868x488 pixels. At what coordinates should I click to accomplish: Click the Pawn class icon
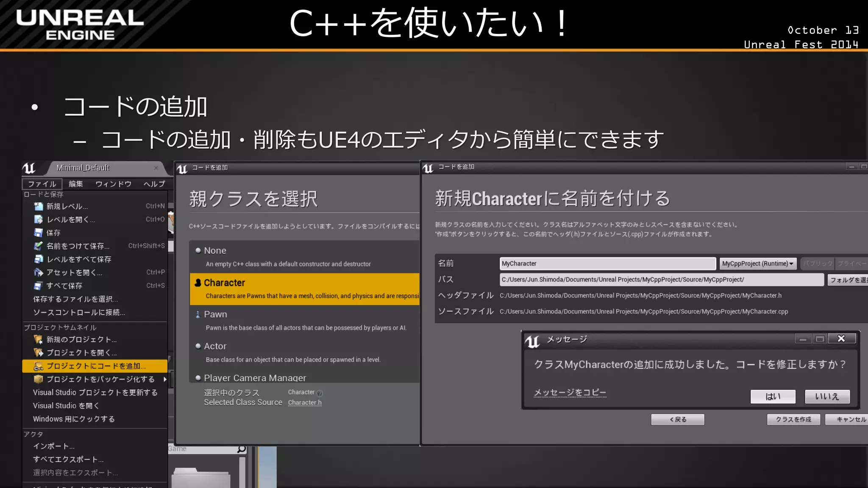pos(198,314)
